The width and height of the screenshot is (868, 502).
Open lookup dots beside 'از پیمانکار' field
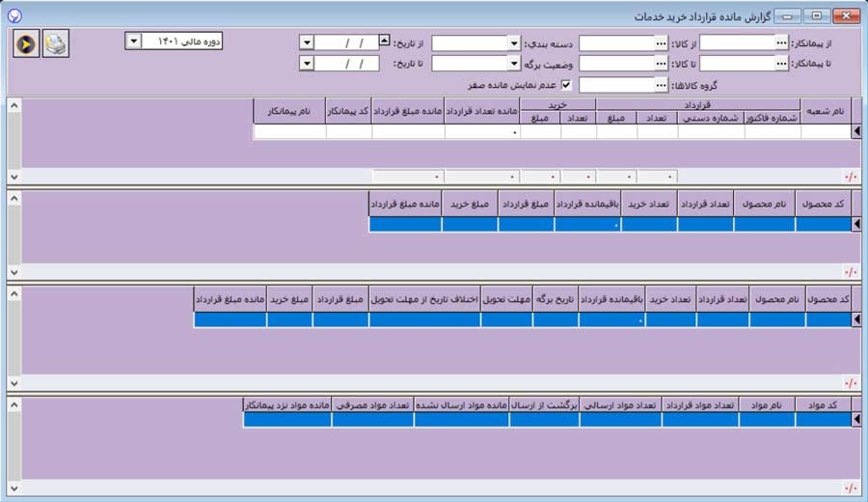pyautogui.click(x=781, y=43)
